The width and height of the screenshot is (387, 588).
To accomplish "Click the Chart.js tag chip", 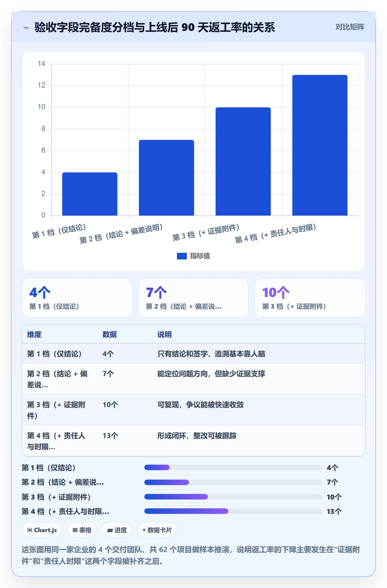I will click(x=42, y=530).
